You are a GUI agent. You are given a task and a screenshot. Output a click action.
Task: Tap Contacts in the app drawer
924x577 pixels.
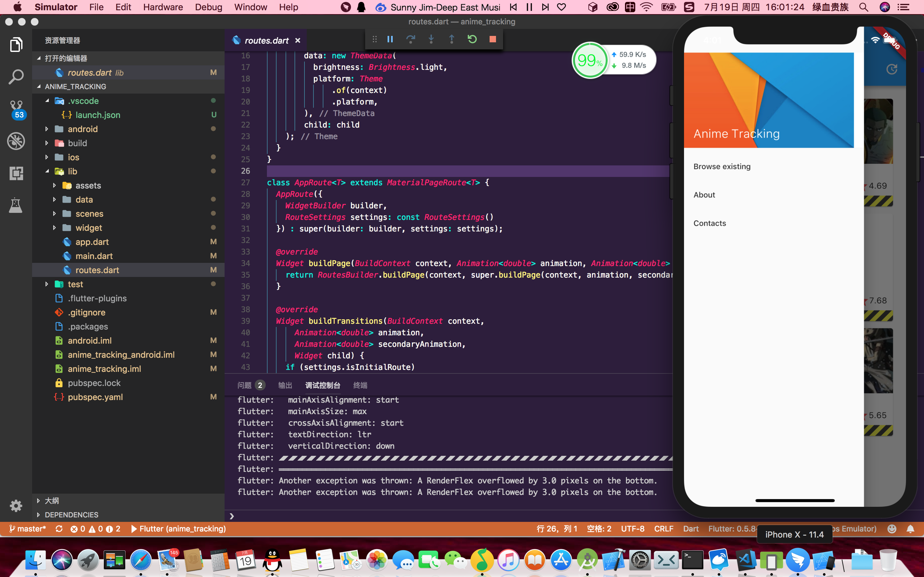click(709, 223)
